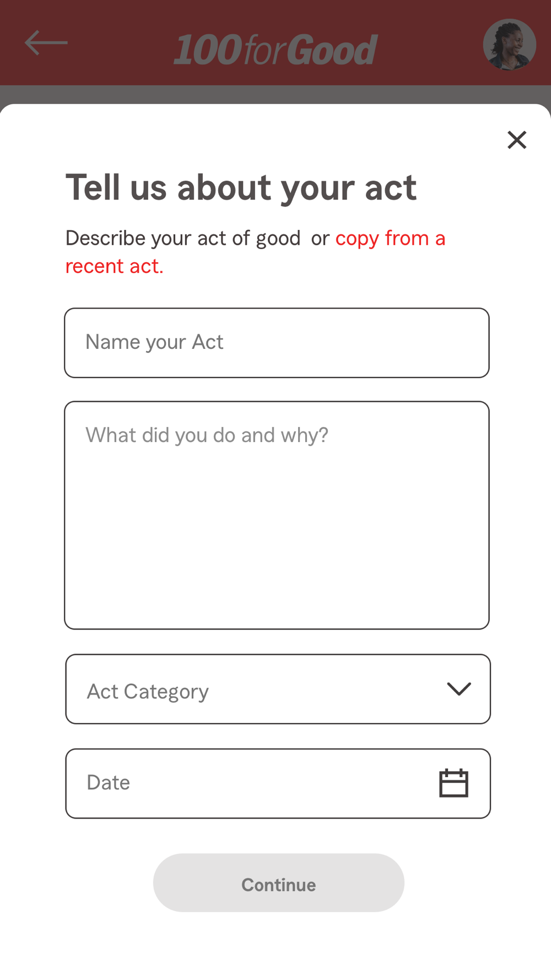Click the red "recent act." link text
551x980 pixels.
click(x=114, y=266)
